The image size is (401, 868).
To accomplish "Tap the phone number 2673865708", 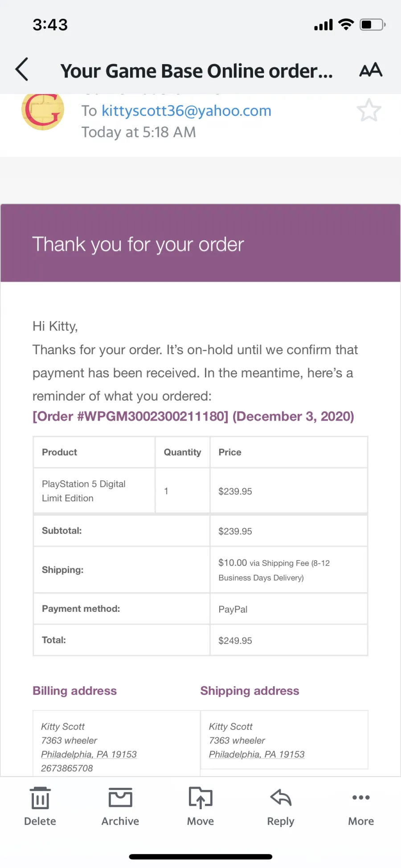I will coord(67,768).
